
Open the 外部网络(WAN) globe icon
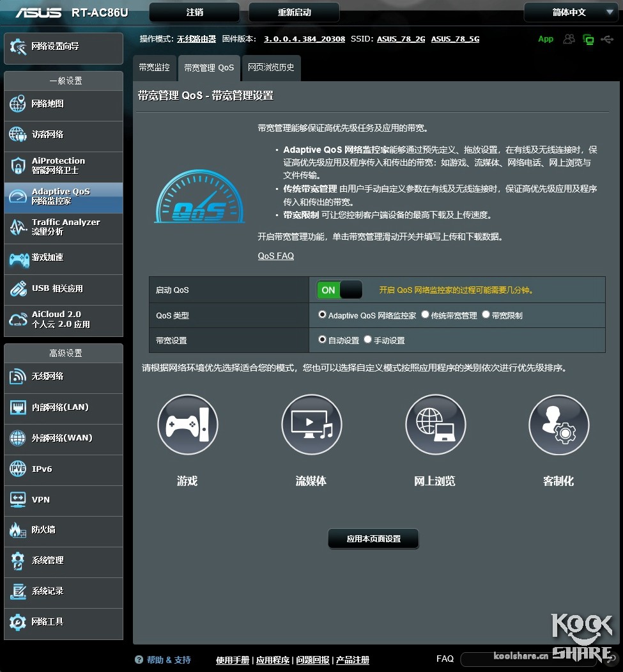pyautogui.click(x=17, y=438)
